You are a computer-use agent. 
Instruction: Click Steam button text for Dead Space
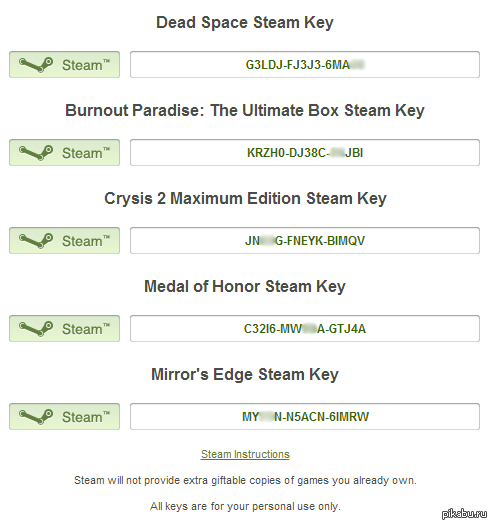(86, 65)
